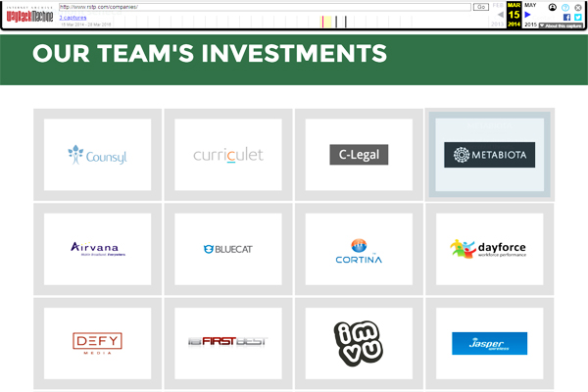Expand the About this capture dropdown
The height and width of the screenshot is (392, 588).
(562, 26)
